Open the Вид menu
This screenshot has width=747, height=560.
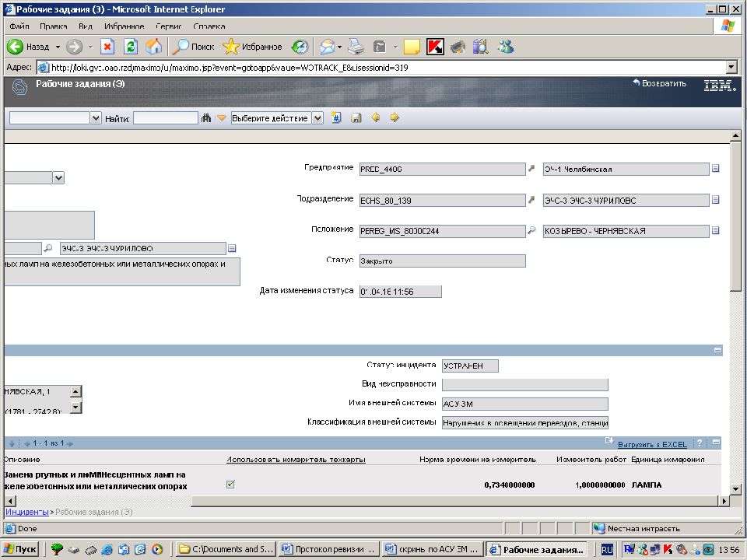86,26
